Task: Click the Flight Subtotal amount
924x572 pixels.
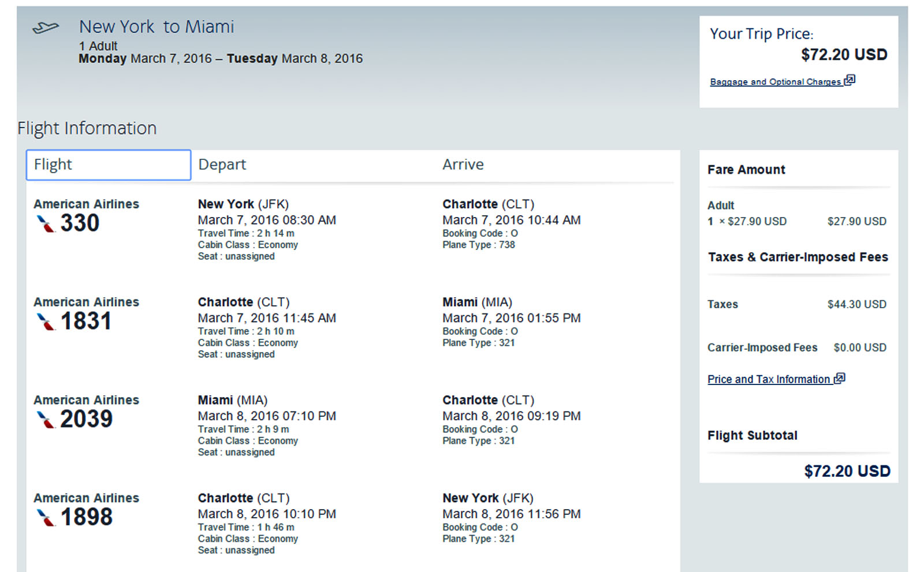Action: pos(847,471)
